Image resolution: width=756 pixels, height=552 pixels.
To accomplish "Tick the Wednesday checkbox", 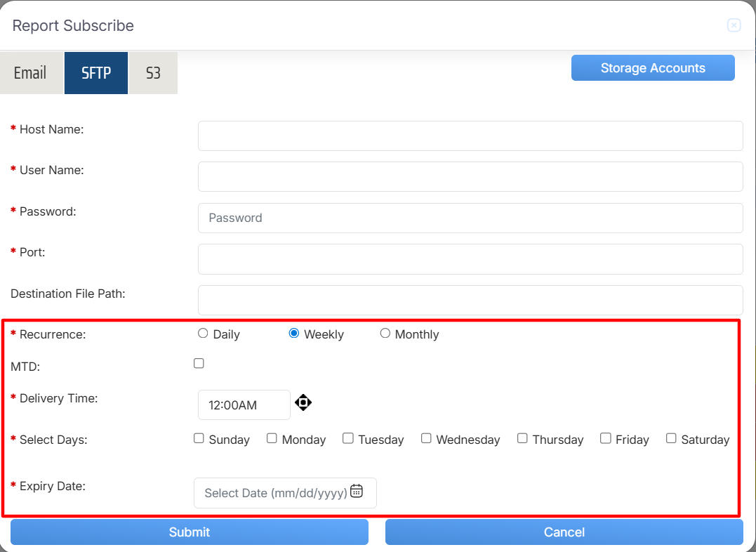I will coord(426,438).
